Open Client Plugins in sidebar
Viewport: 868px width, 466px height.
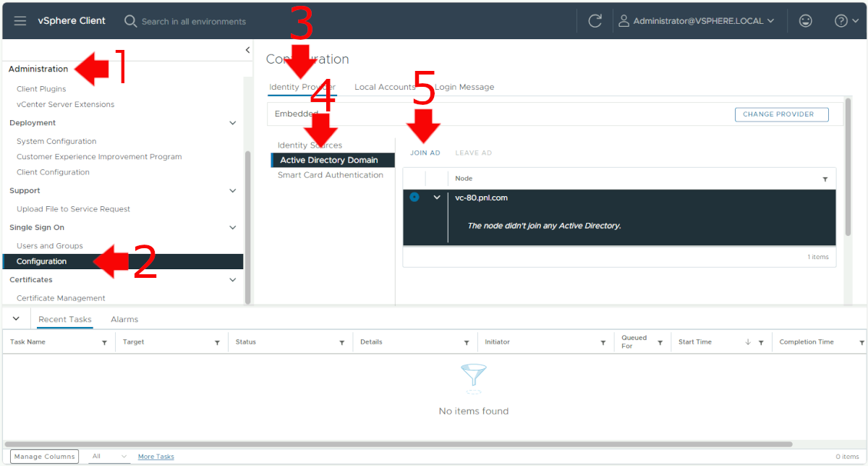click(41, 89)
